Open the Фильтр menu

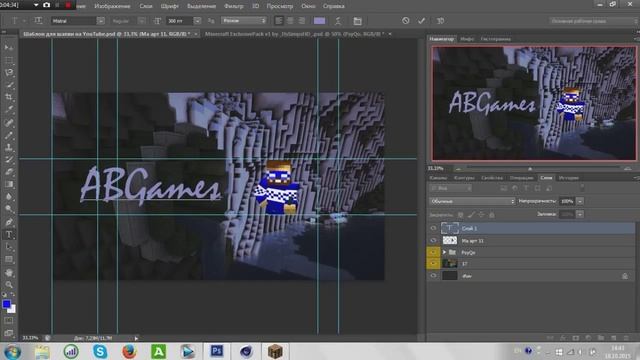pos(233,6)
